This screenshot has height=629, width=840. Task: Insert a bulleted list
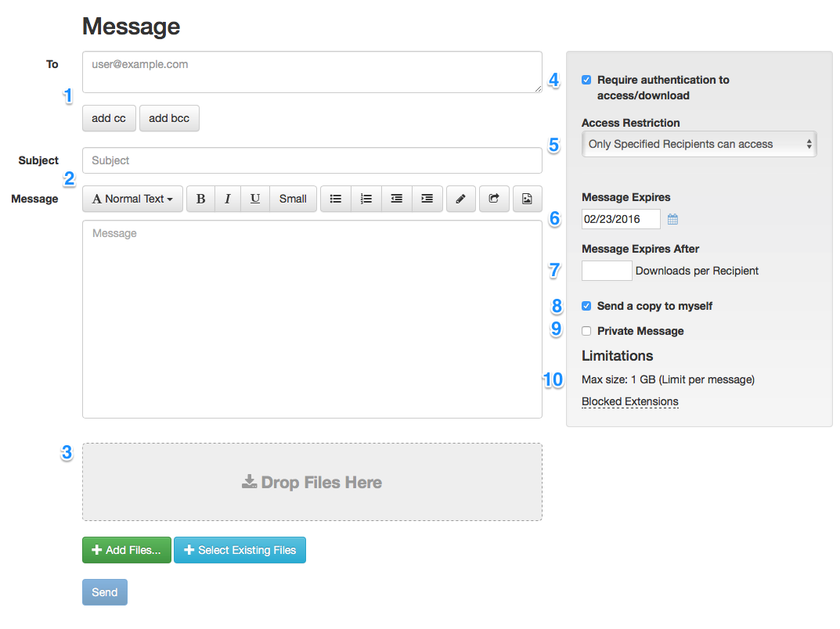click(x=335, y=199)
